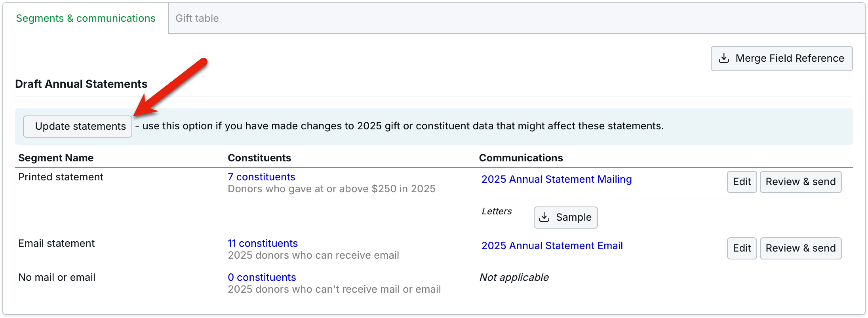Click the No mail or email segment
The width and height of the screenshot is (868, 318).
coord(57,277)
